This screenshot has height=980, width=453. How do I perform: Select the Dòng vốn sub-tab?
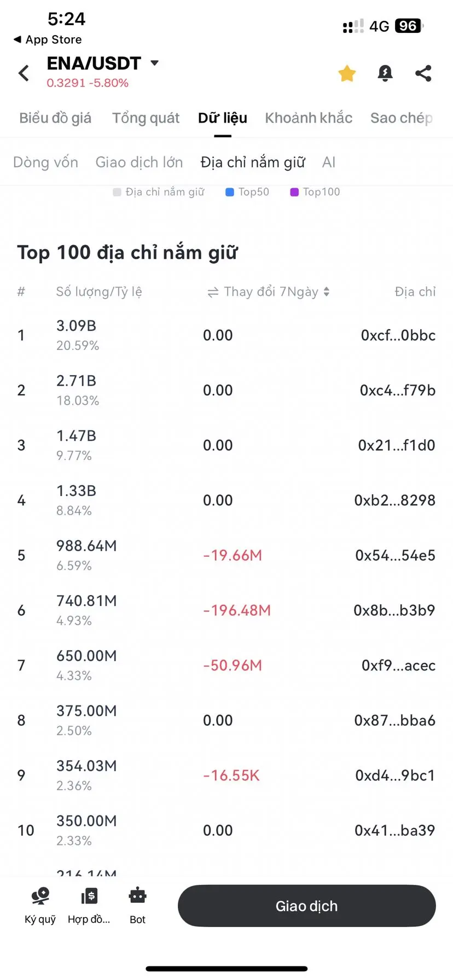45,162
